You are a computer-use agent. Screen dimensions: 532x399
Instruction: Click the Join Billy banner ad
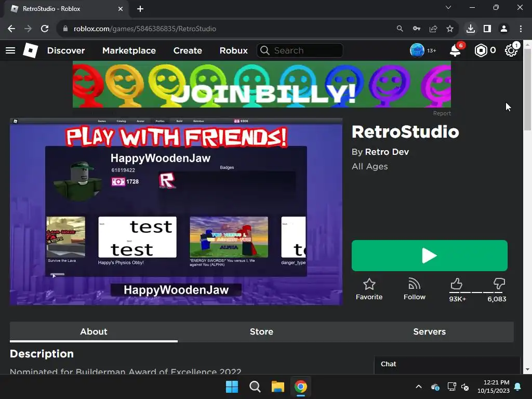(x=262, y=84)
